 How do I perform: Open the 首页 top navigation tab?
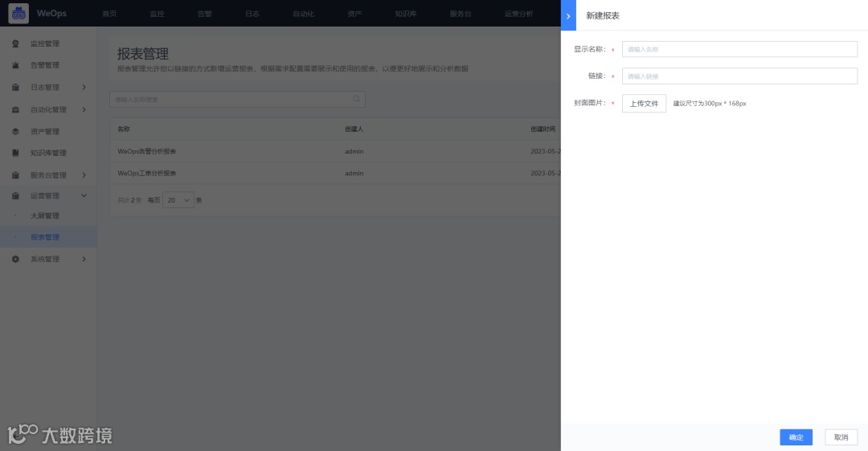point(109,14)
